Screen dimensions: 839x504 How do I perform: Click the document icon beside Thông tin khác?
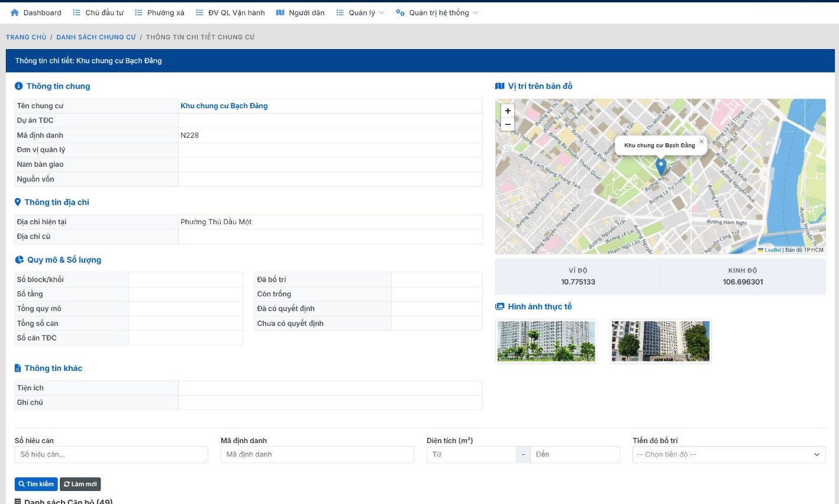[18, 368]
